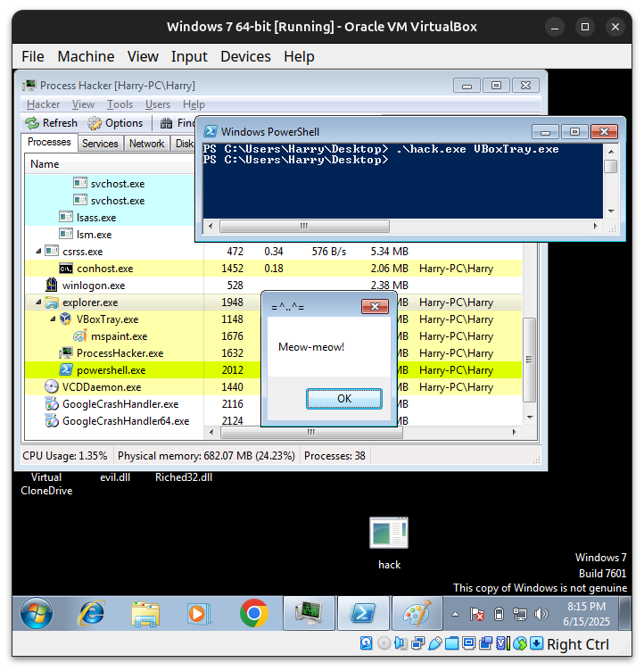Click the network tray icon

(x=520, y=614)
